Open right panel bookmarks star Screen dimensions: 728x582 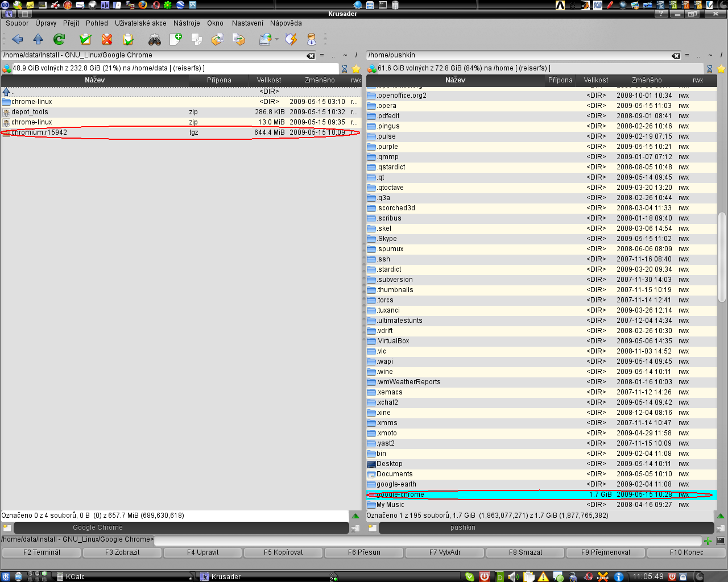coord(721,69)
